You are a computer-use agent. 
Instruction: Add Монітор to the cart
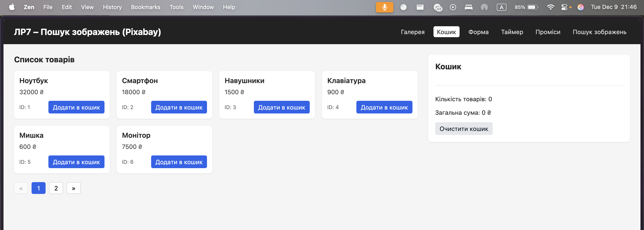tap(179, 162)
